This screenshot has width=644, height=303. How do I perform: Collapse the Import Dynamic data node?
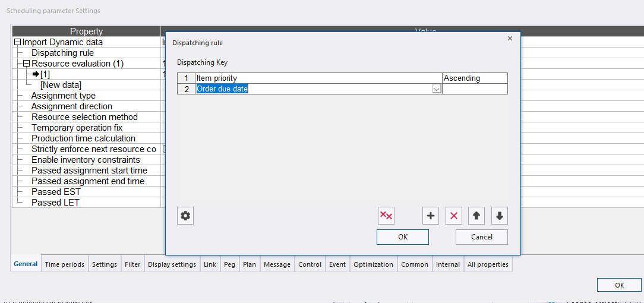point(17,42)
